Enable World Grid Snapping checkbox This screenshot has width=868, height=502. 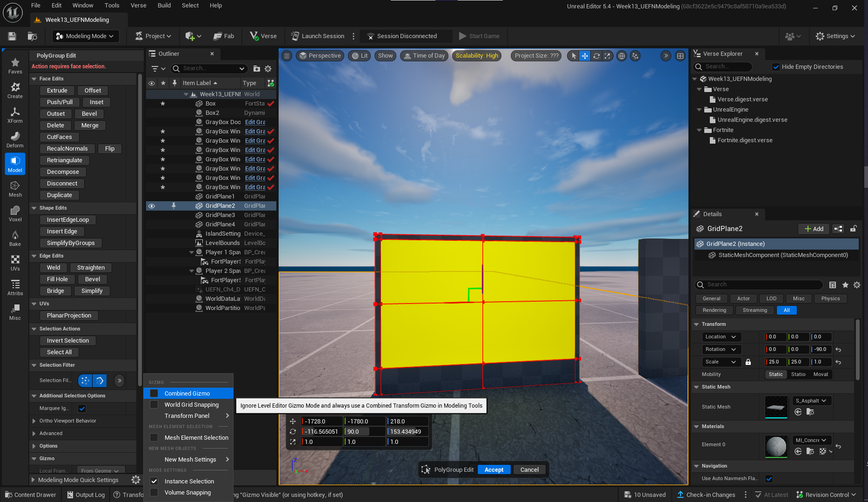pyautogui.click(x=154, y=404)
